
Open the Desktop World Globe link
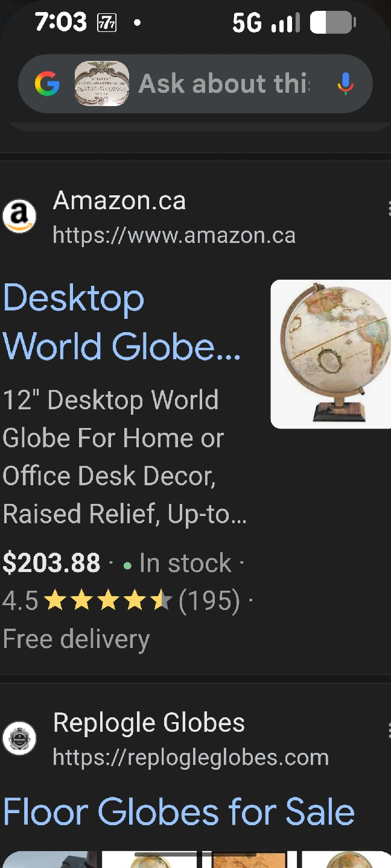pyautogui.click(x=122, y=322)
